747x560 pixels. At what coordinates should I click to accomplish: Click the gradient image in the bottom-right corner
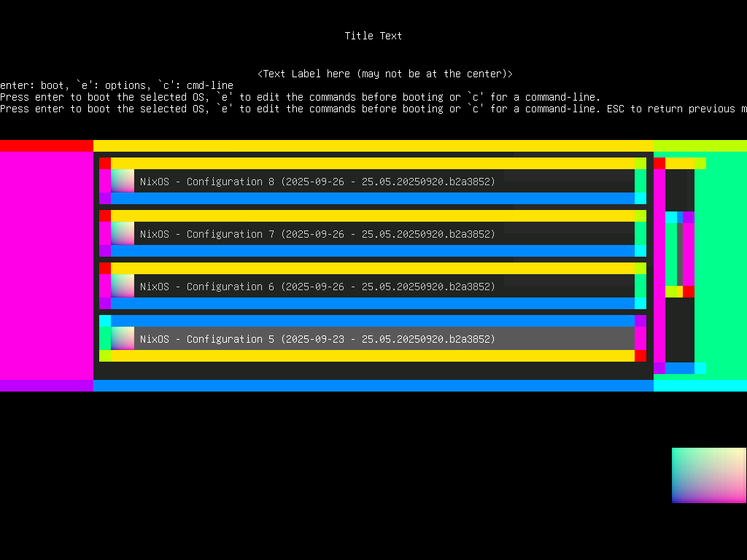click(708, 475)
